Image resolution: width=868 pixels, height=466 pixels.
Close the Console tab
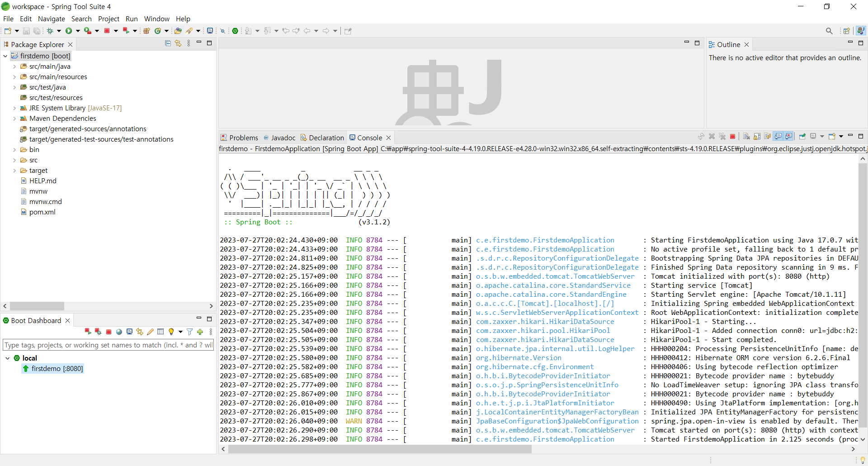point(388,138)
